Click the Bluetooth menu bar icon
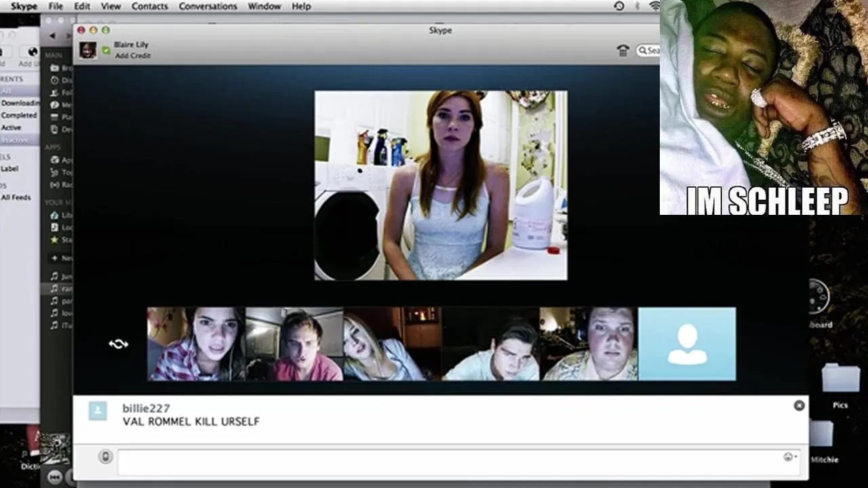The width and height of the screenshot is (868, 488). 637,6
